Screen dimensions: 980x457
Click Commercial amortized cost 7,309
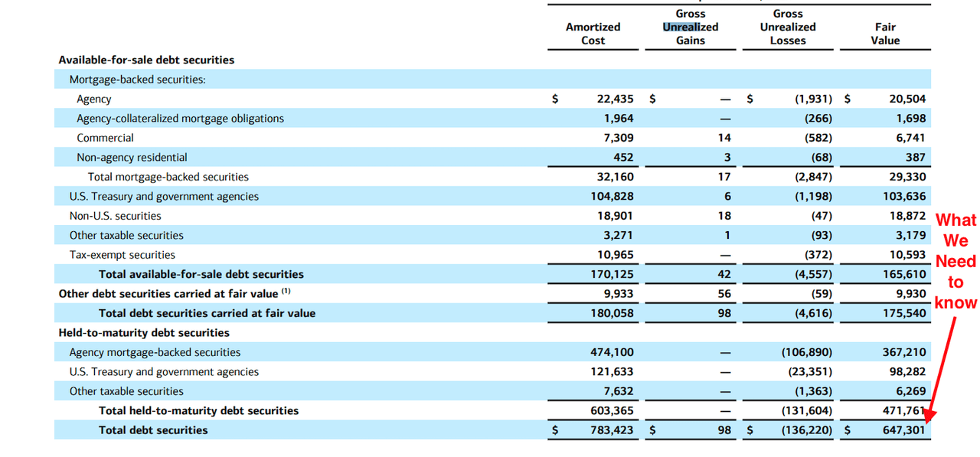coord(619,138)
